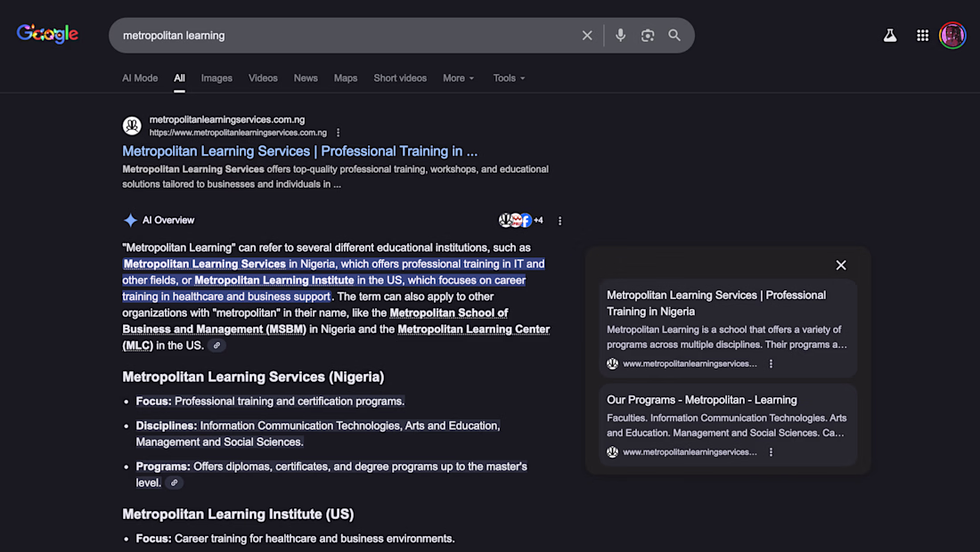Screen dimensions: 980x552
Task: Click the 'Programs:' bullet text
Action: point(331,475)
